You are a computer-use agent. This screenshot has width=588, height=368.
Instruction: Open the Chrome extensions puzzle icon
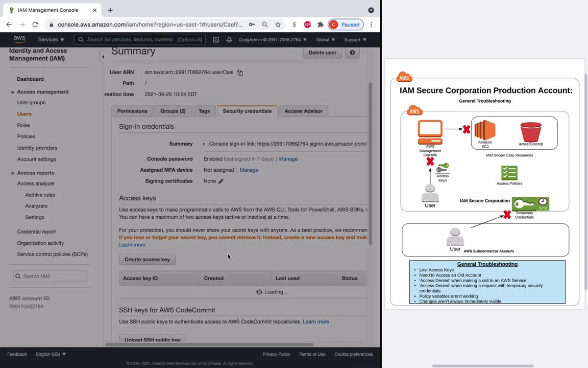click(320, 25)
